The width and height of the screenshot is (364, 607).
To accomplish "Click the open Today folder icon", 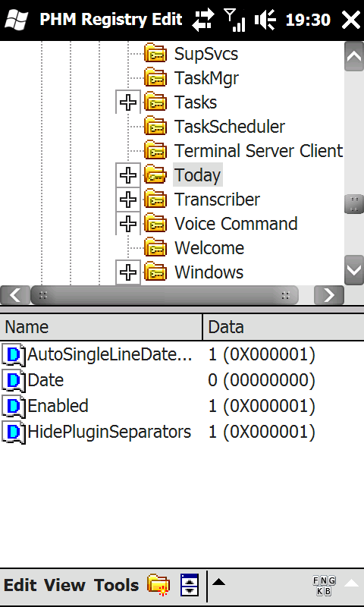I will [x=155, y=175].
